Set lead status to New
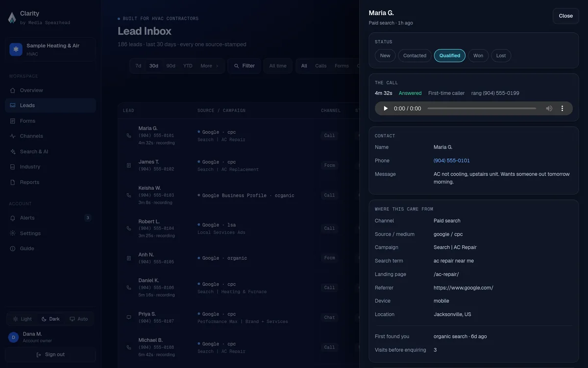This screenshot has width=588, height=368. pos(385,55)
